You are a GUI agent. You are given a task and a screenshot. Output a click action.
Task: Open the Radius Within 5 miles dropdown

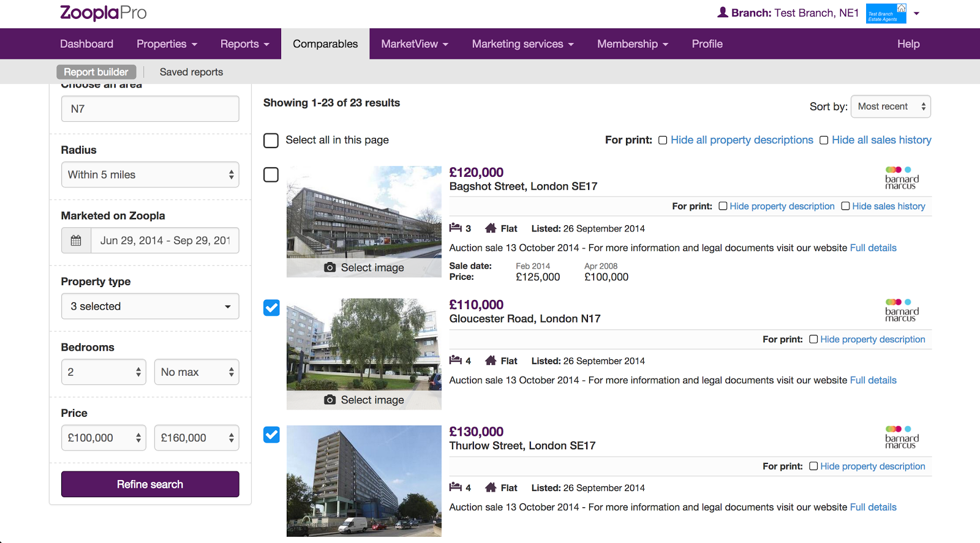point(150,175)
